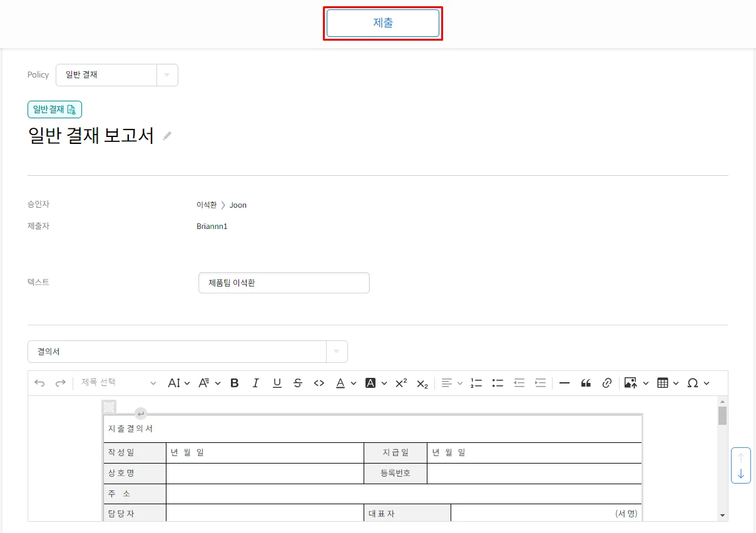Click the 년 월 일 cell beside 작성일
This screenshot has width=756, height=533.
[265, 453]
